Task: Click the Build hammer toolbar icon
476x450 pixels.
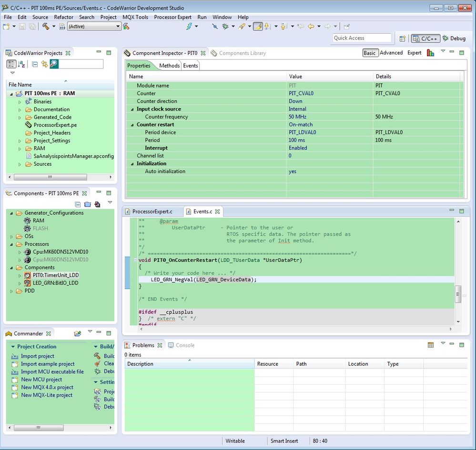Action: coord(46,26)
